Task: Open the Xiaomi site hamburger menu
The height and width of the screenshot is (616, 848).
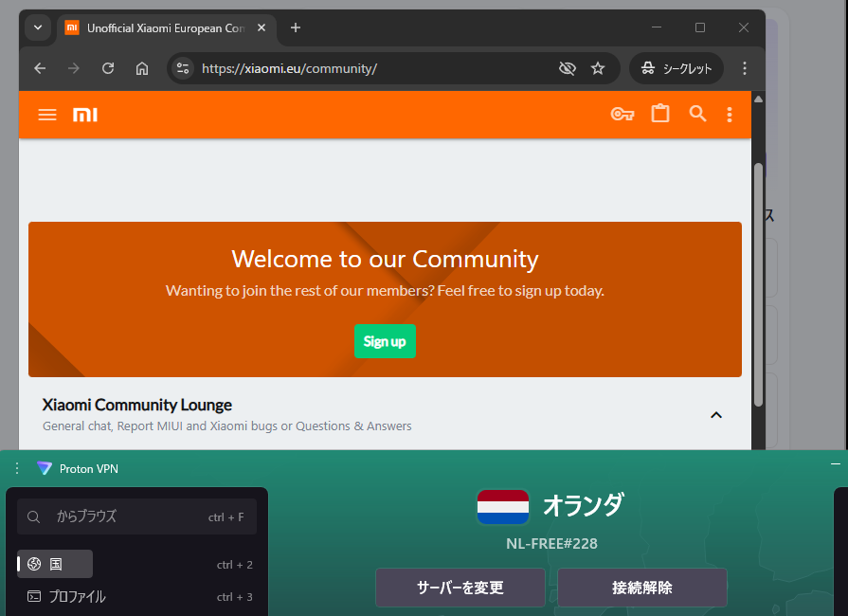Action: (47, 115)
